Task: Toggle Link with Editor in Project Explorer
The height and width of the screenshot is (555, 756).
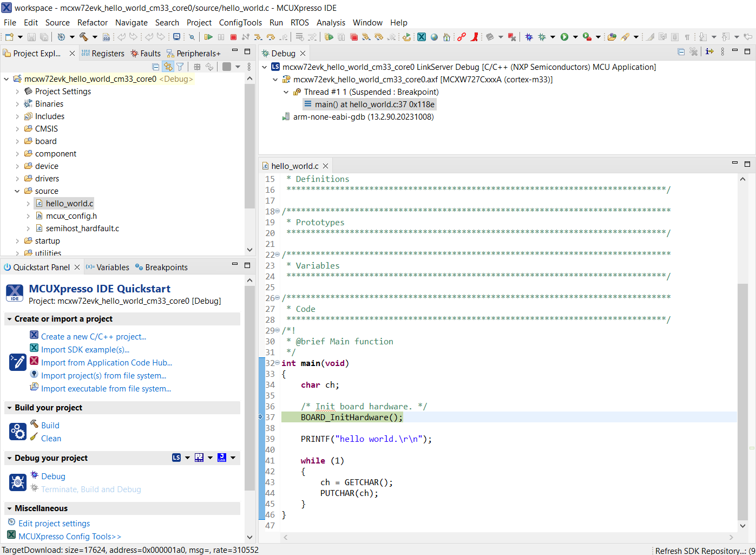Action: 168,67
